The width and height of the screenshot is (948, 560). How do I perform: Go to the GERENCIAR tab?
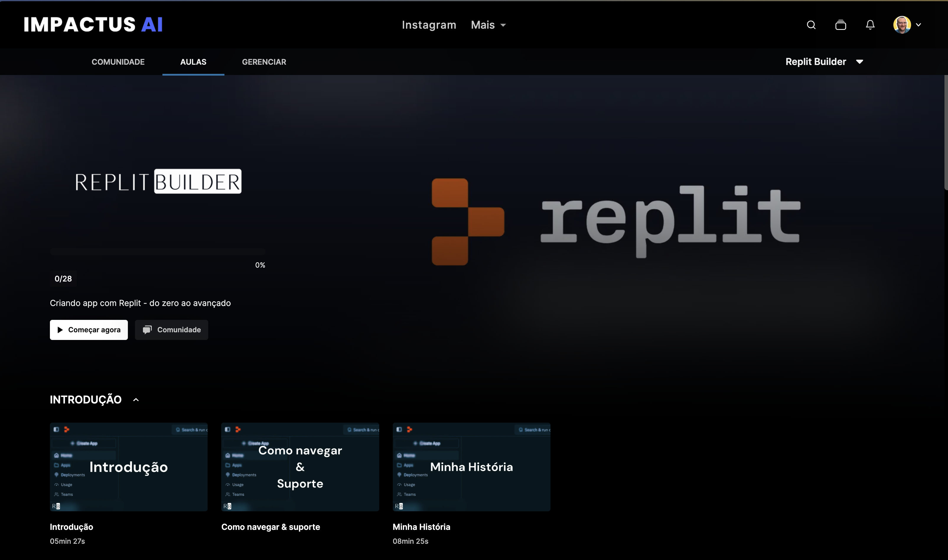coord(264,62)
